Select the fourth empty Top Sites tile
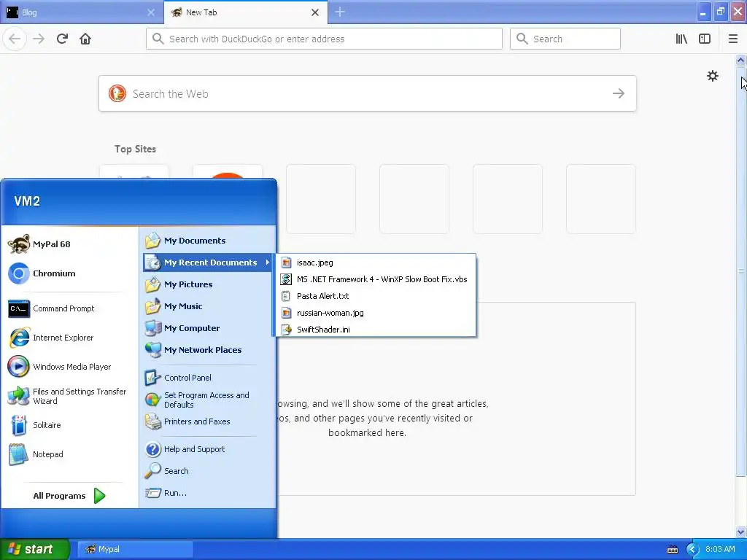 601,199
